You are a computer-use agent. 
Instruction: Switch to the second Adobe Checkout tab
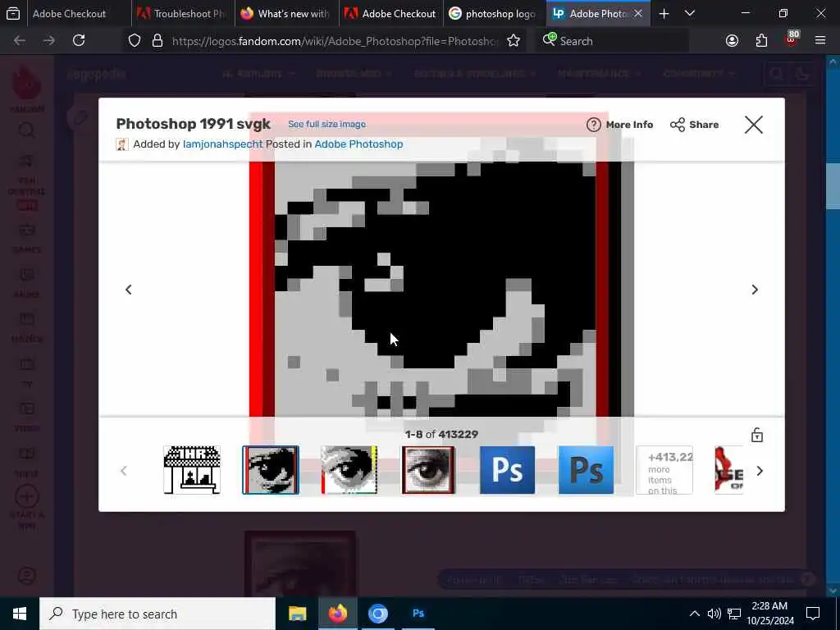[391, 13]
